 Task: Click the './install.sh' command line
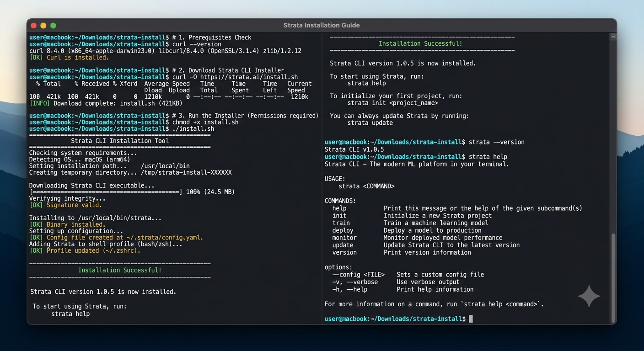pyautogui.click(x=193, y=129)
